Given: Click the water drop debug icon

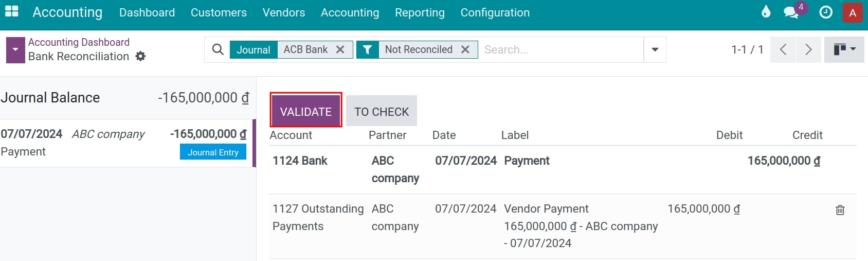Looking at the screenshot, I should click(766, 12).
